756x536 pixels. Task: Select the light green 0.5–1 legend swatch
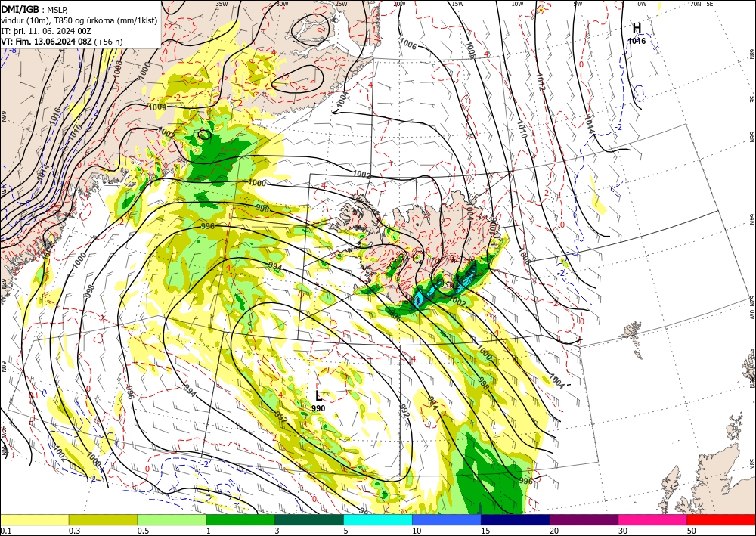[172, 519]
